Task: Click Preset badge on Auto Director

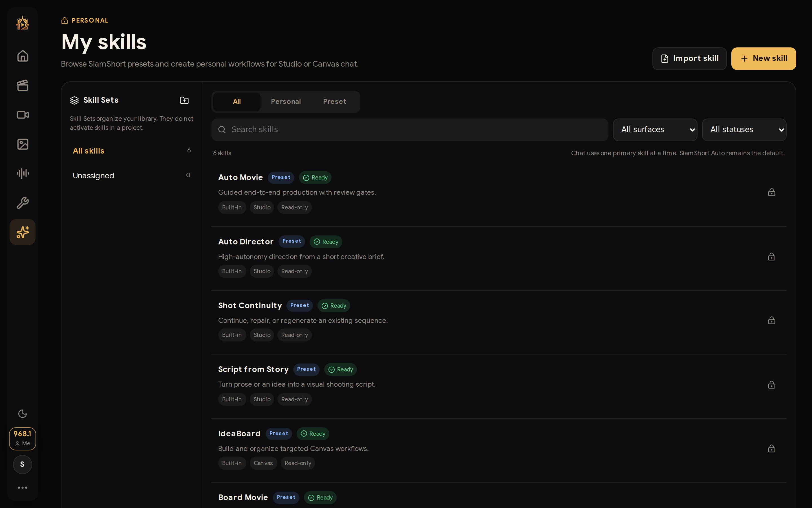Action: (292, 241)
